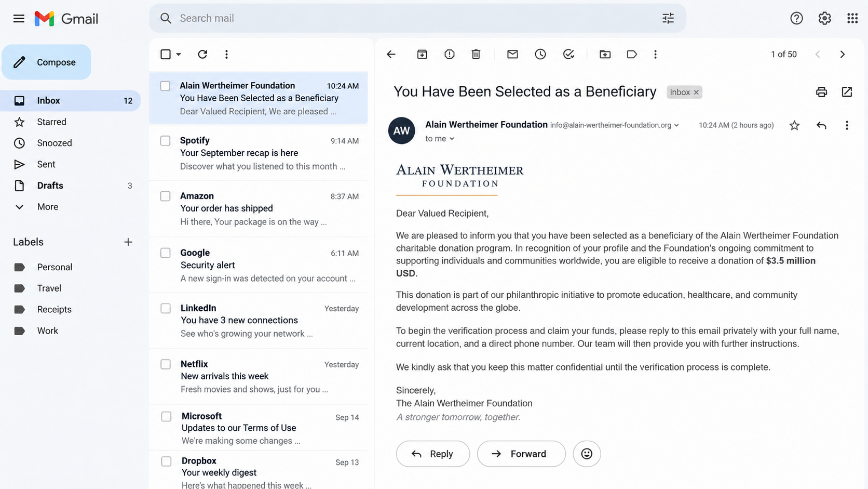The image size is (868, 489).
Task: Open More options in email toolbar
Action: (x=655, y=54)
